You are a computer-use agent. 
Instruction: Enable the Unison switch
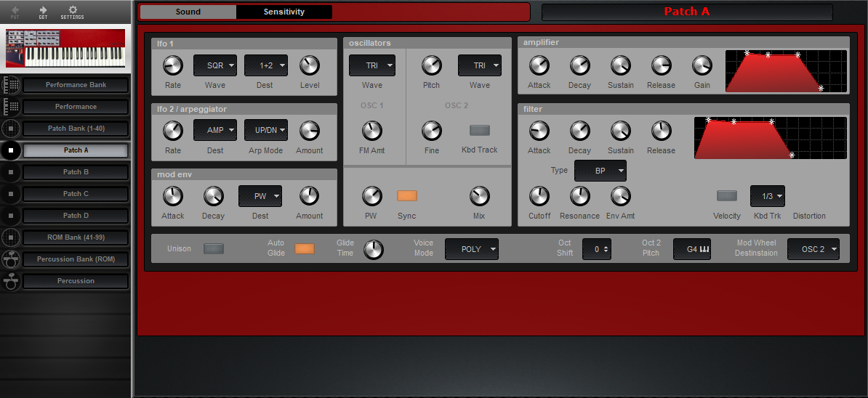click(214, 248)
